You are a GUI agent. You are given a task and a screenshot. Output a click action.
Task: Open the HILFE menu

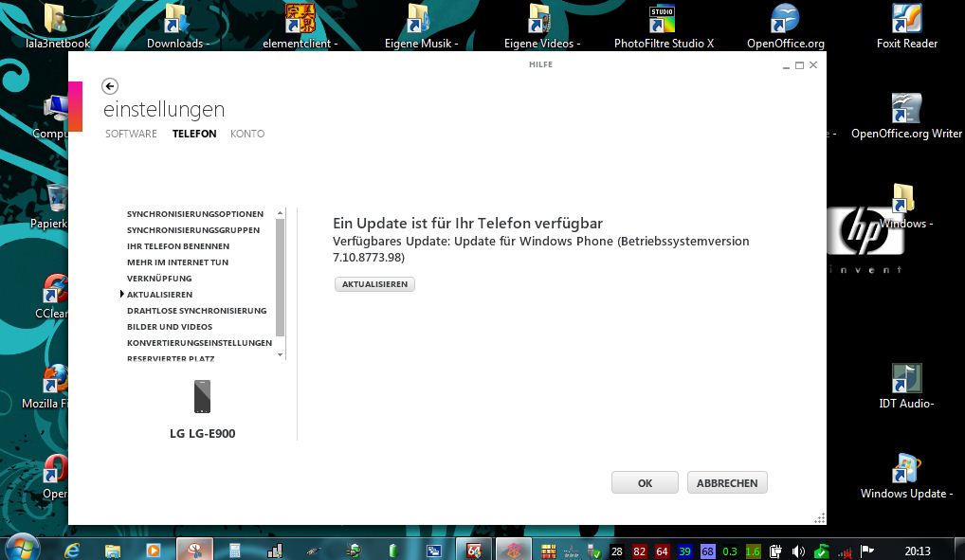tap(541, 64)
